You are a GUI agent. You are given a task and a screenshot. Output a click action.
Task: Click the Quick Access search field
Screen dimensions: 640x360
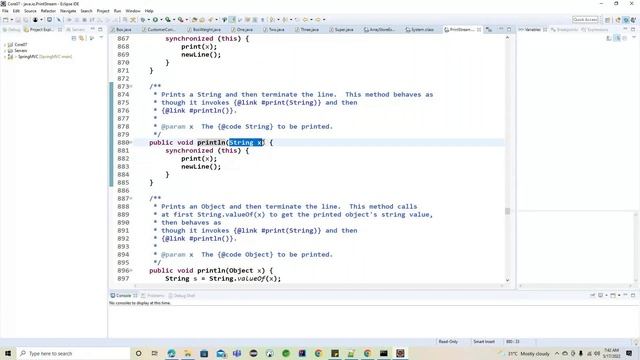coord(585,20)
